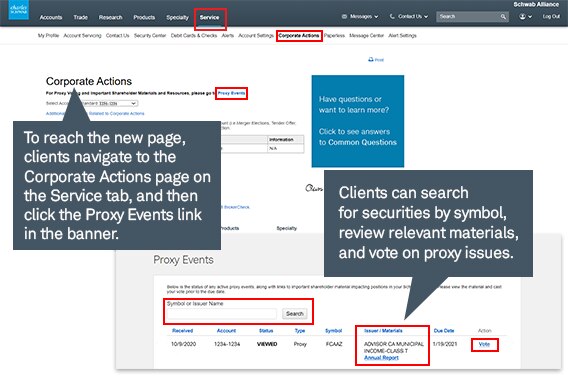
Task: Click the 1/19/2021 due date cell
Action: [x=445, y=344]
